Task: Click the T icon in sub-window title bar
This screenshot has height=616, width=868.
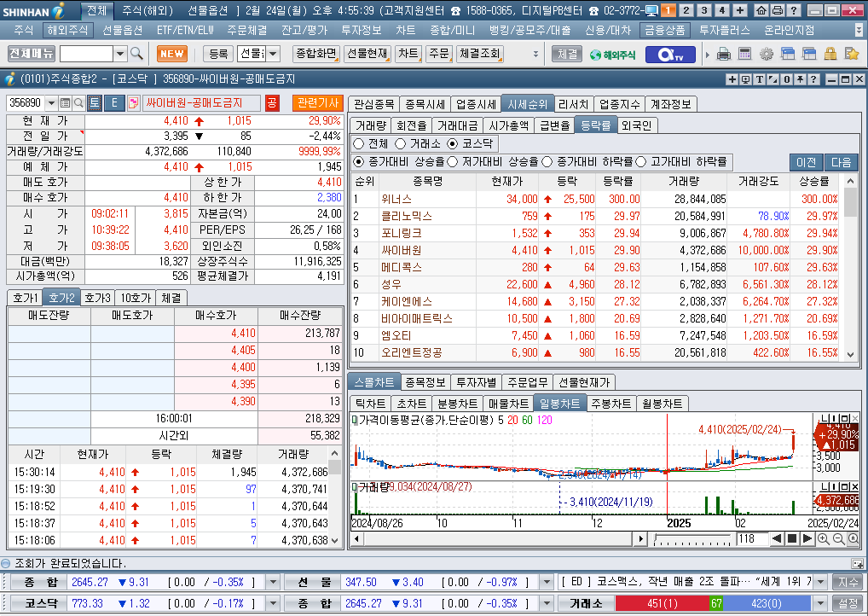Action: pyautogui.click(x=759, y=79)
